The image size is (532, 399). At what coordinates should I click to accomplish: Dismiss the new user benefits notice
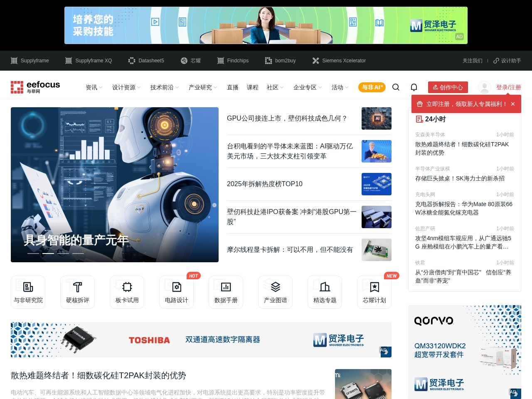tap(513, 103)
